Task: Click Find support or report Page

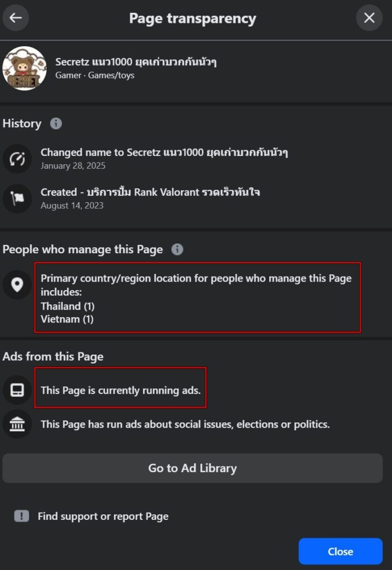Action: (x=103, y=516)
